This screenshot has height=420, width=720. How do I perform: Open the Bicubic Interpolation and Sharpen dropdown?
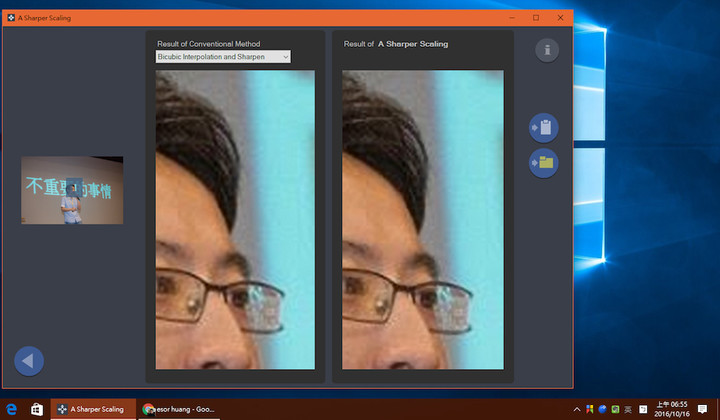[223, 56]
